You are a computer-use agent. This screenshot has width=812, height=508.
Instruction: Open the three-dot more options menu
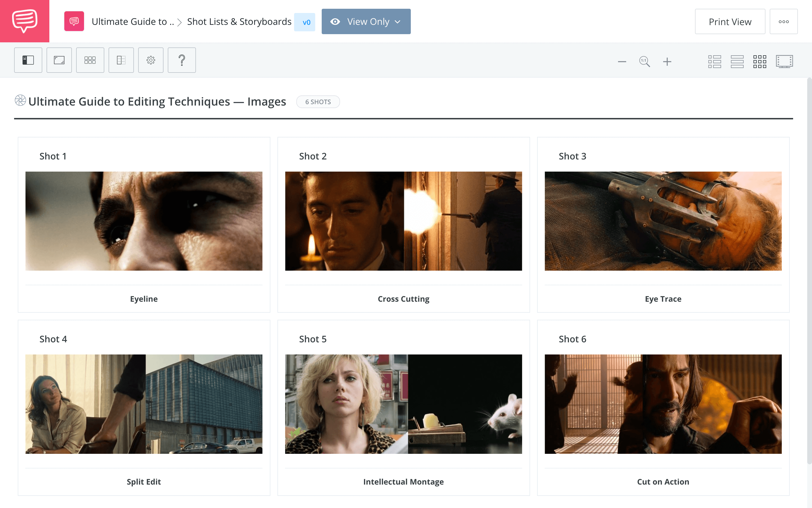[x=784, y=21]
